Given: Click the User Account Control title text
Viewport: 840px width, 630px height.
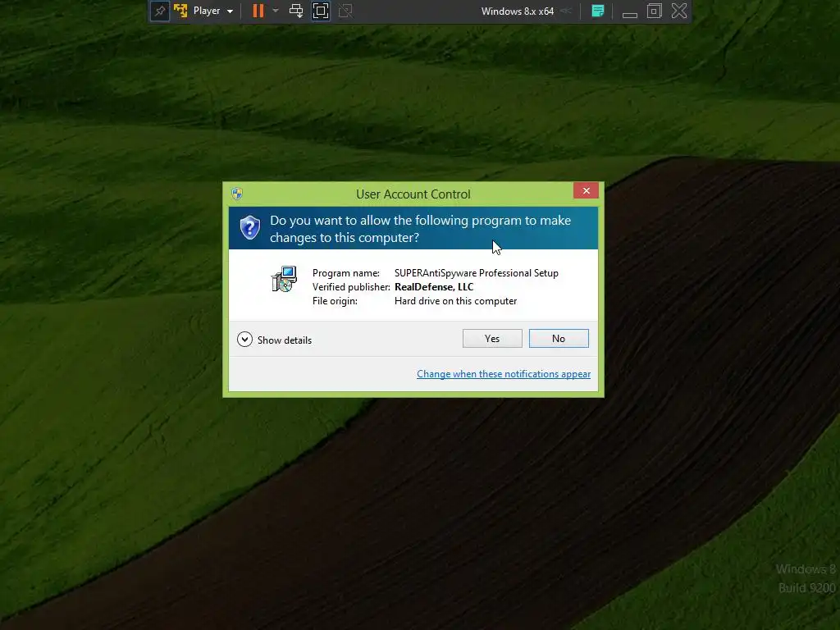Looking at the screenshot, I should point(413,194).
